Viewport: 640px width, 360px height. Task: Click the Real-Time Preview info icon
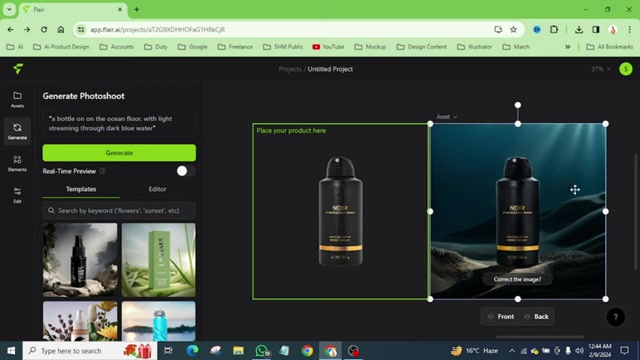coord(103,171)
